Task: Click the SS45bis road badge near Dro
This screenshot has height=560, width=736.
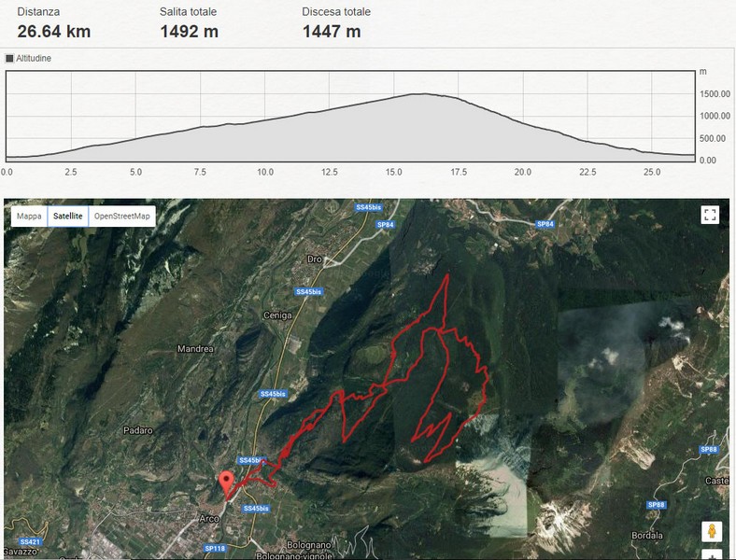Action: tap(308, 292)
